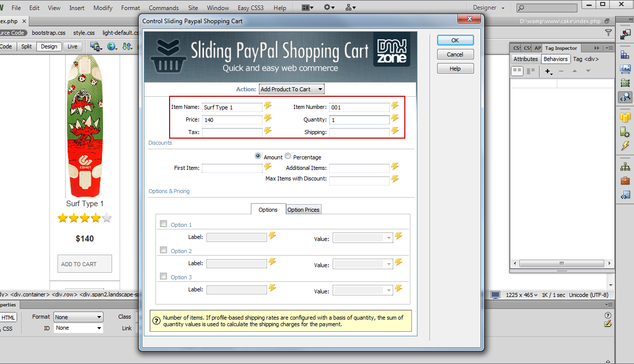634x364 pixels.
Task: Open the Databases panel icon in right dock
Action: [625, 118]
